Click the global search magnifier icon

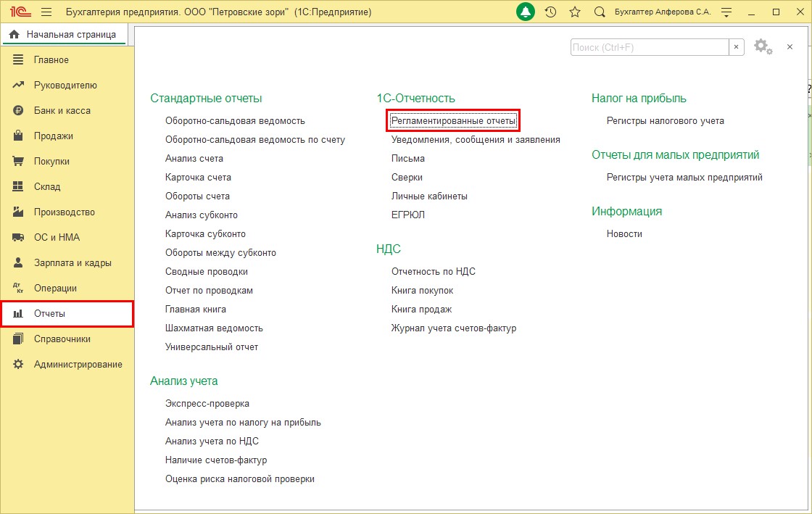point(599,12)
